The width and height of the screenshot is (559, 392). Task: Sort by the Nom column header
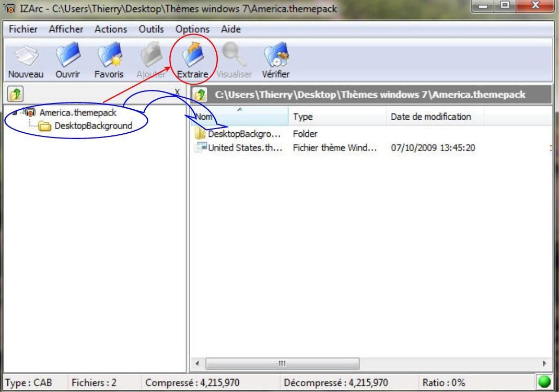click(x=239, y=116)
